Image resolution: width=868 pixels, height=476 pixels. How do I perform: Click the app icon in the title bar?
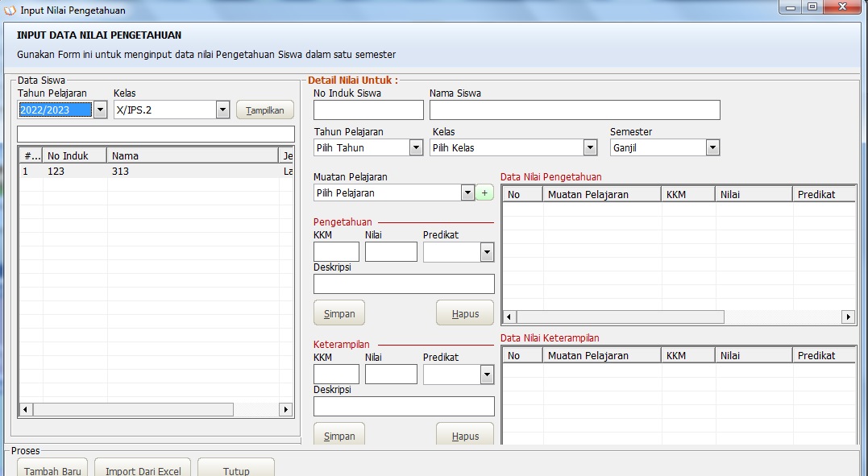10,10
